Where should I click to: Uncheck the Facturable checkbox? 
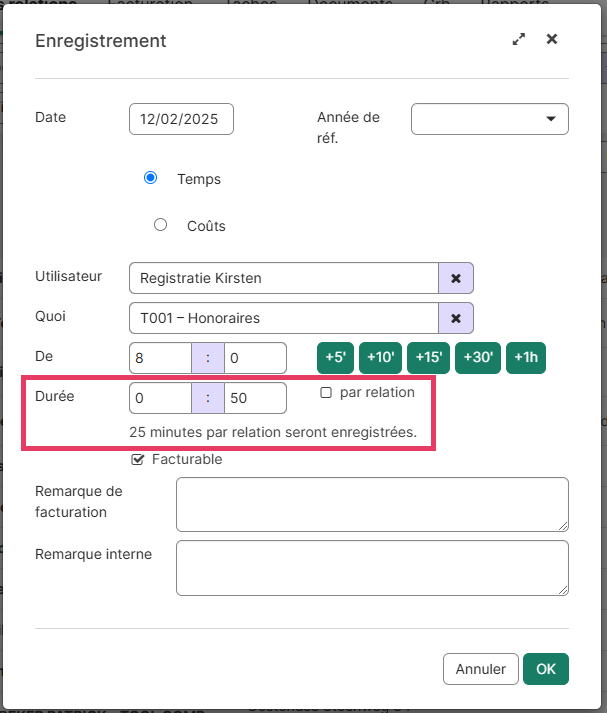tap(138, 460)
